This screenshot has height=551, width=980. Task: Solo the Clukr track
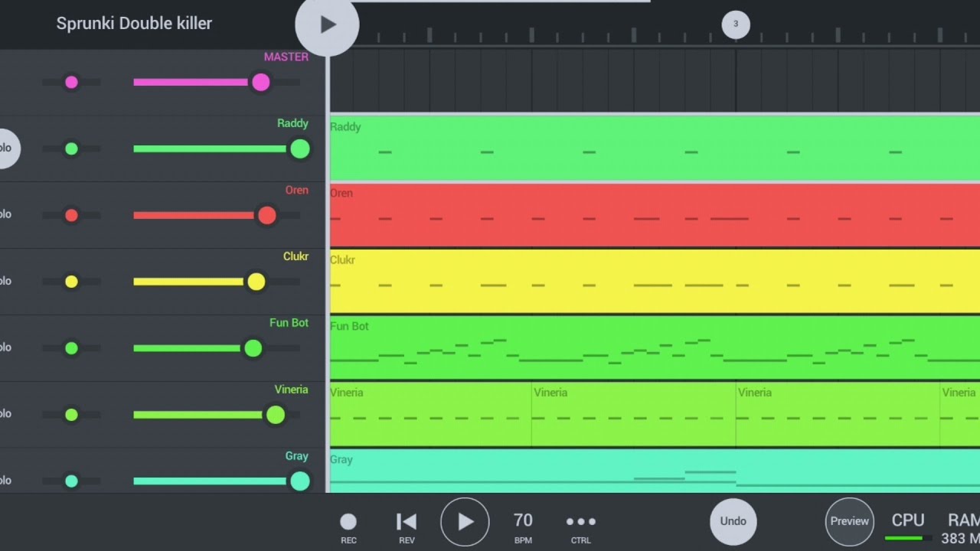[x=5, y=281]
